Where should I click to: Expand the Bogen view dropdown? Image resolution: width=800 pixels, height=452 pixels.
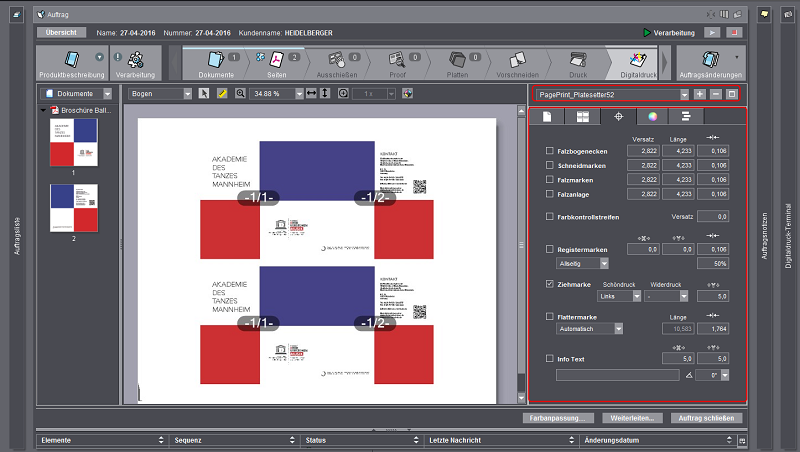point(186,93)
